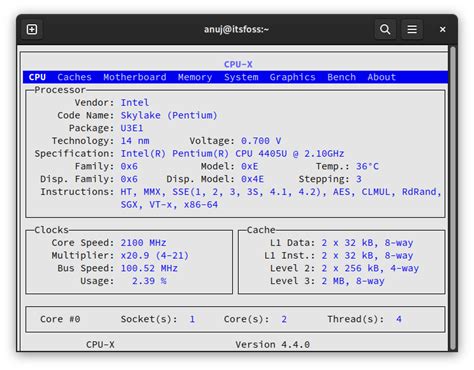
Task: Click the Thread(s) count value
Action: (399, 319)
